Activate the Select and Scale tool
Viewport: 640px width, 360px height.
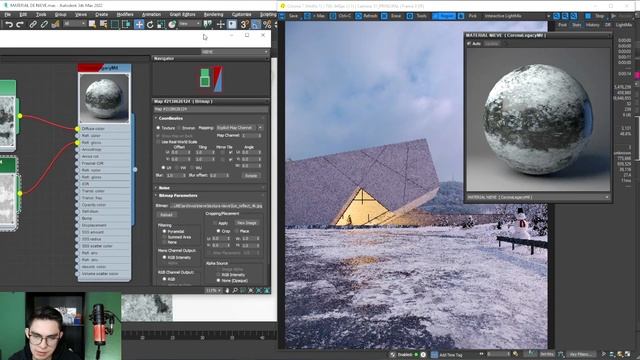[161, 24]
